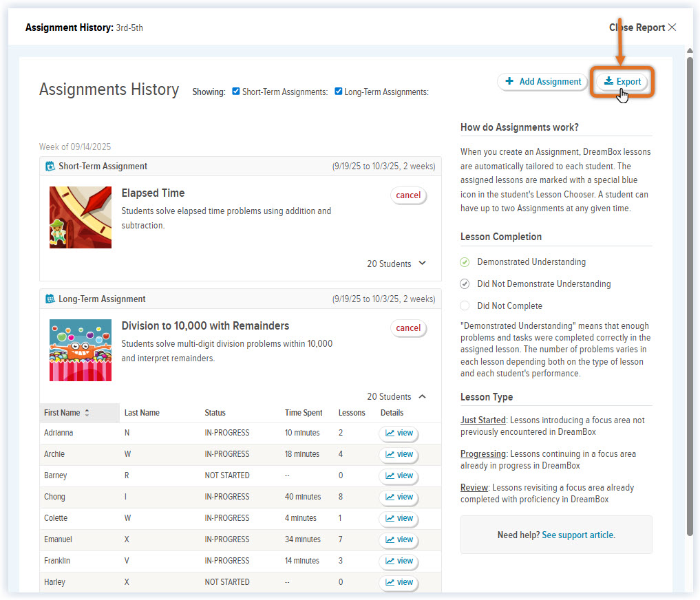This screenshot has width=700, height=600.
Task: Click Demonstrated Understanding green check icon
Action: 465,262
